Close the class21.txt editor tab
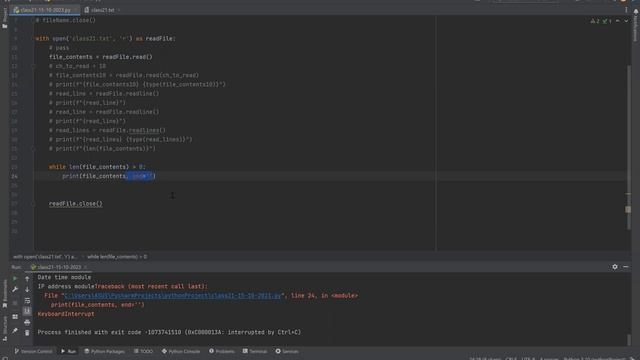The image size is (640, 360). [119, 10]
